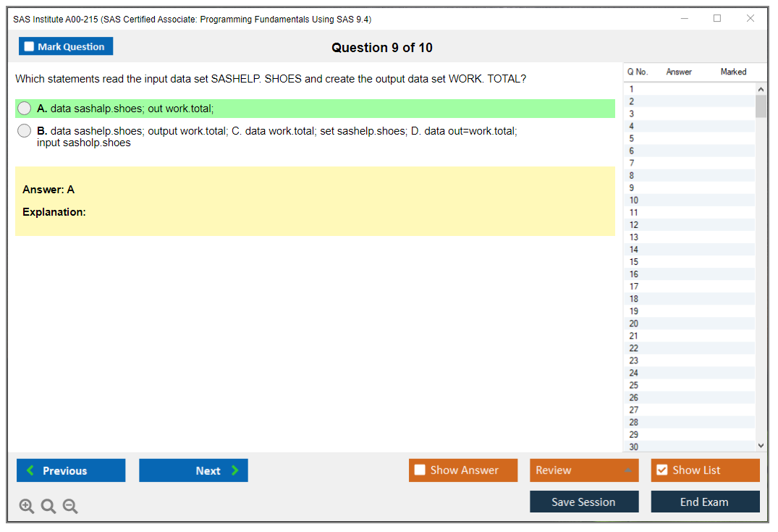Enable the Show Answer checkbox
Screen dimensions: 778x532
(x=420, y=470)
